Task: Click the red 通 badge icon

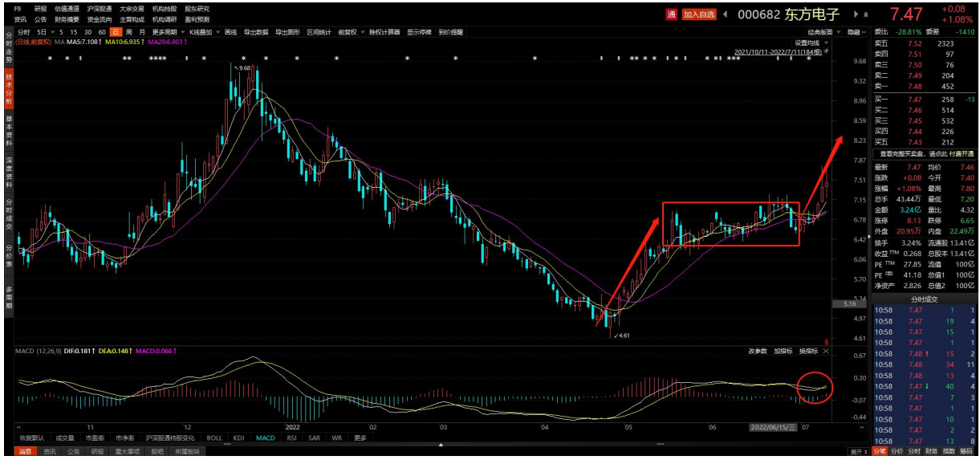Action: pos(672,14)
